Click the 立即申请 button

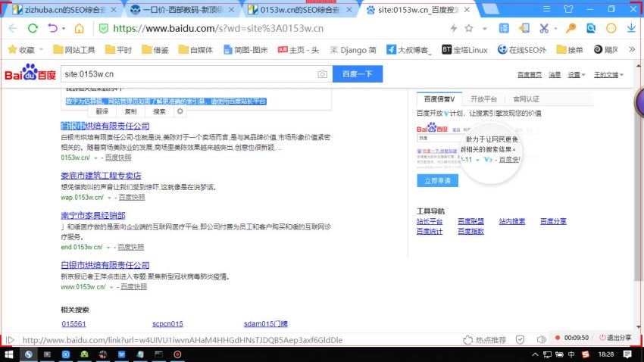437,180
